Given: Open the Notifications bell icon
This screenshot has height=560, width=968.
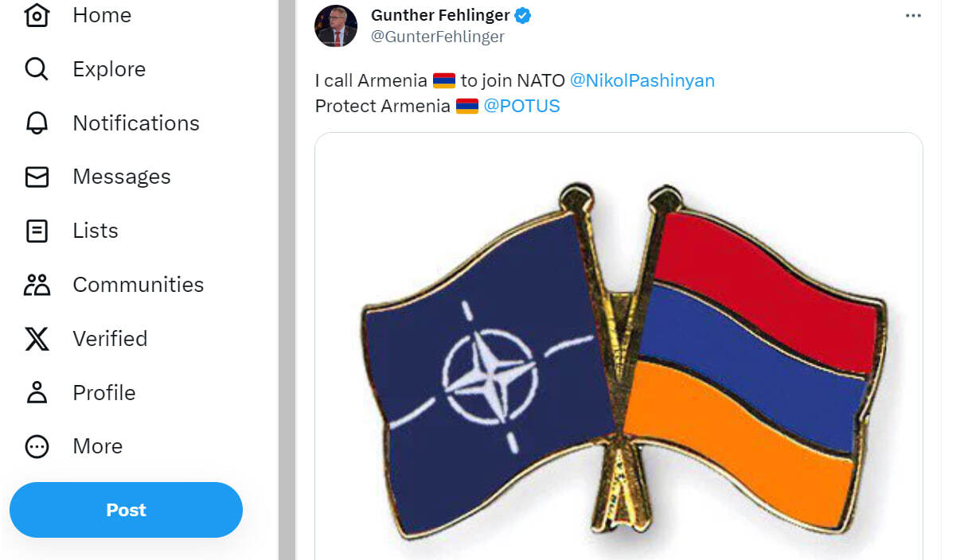Looking at the screenshot, I should click(x=37, y=123).
